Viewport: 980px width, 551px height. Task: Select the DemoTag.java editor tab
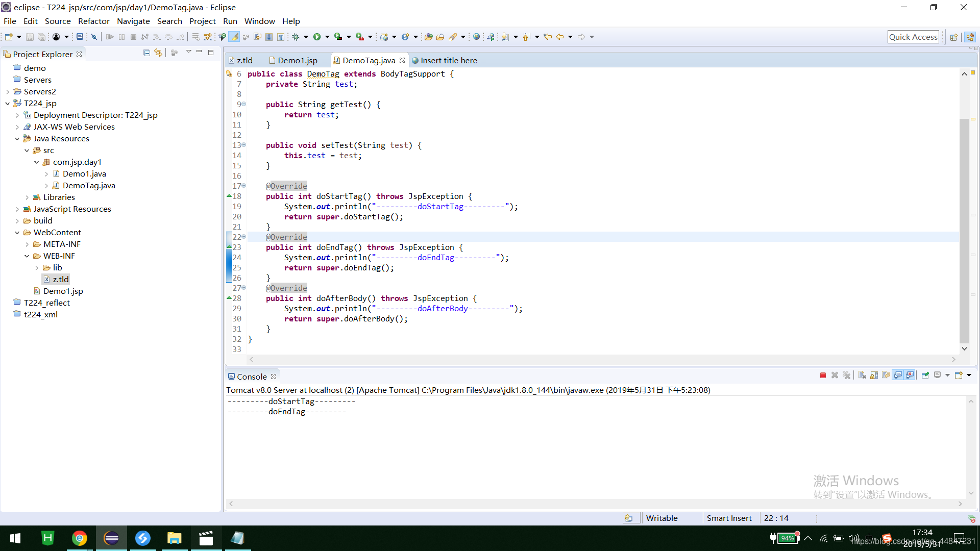coord(368,60)
